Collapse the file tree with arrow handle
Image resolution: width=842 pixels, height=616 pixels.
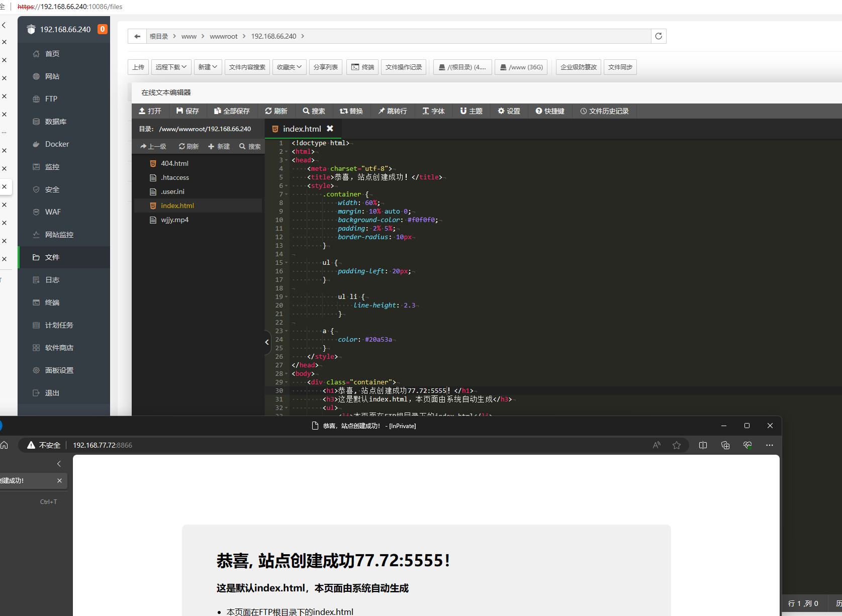pos(267,342)
